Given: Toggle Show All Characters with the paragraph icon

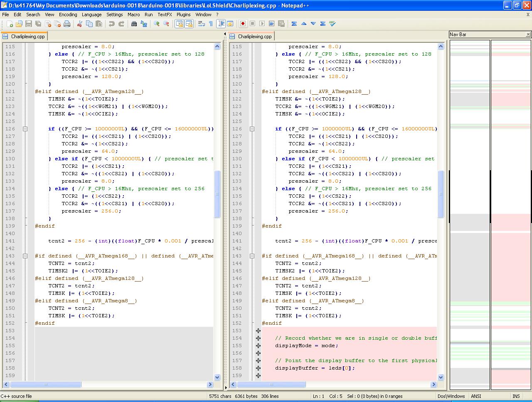Looking at the screenshot, I should coord(210,24).
